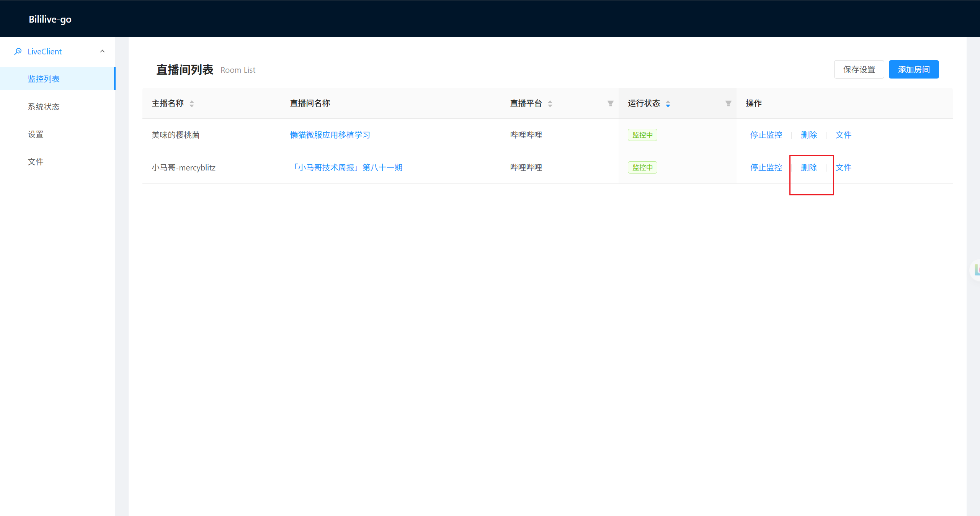Viewport: 980px width, 516px height.
Task: Click the 添加房间 button
Action: [x=914, y=69]
